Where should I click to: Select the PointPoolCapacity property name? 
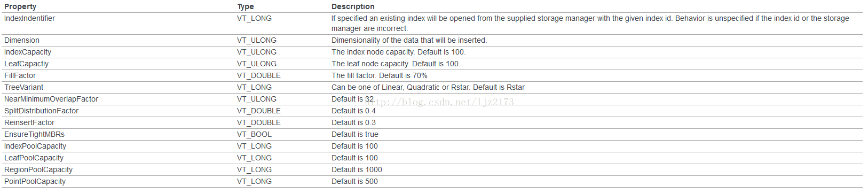35,181
